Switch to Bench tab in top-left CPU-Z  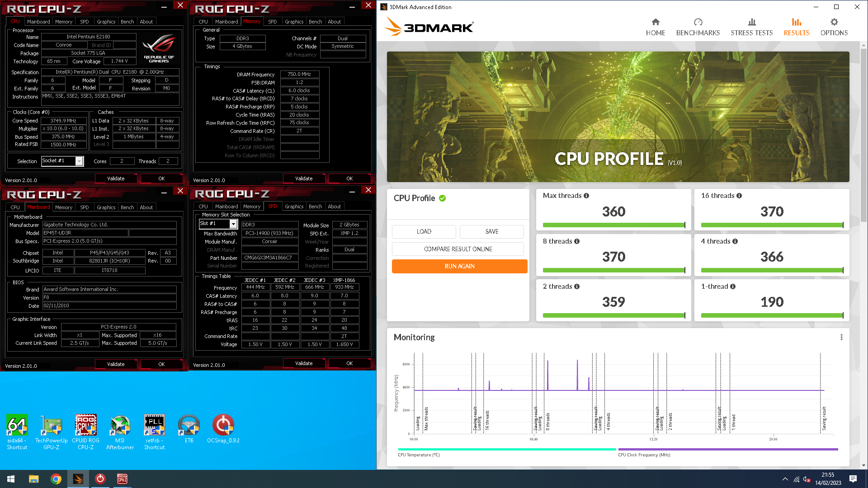pyautogui.click(x=127, y=22)
